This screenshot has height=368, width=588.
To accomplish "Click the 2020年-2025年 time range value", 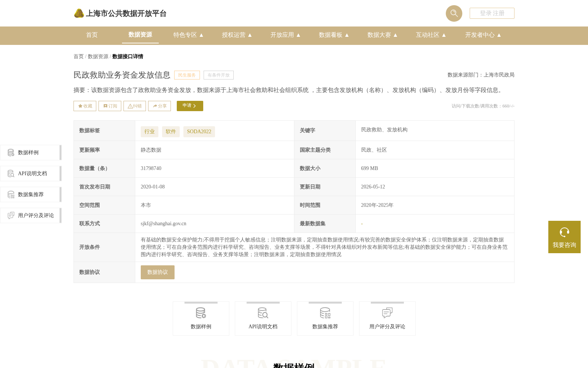I will tap(377, 205).
